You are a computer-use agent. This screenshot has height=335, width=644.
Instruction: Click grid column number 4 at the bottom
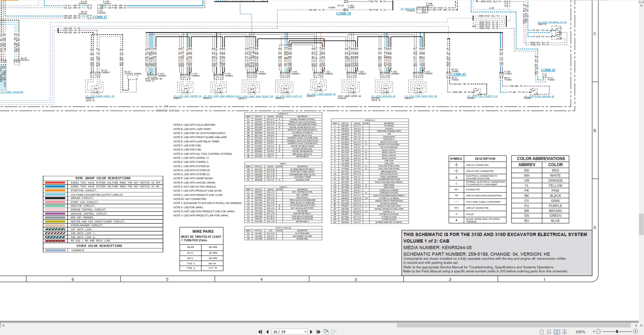click(261, 279)
